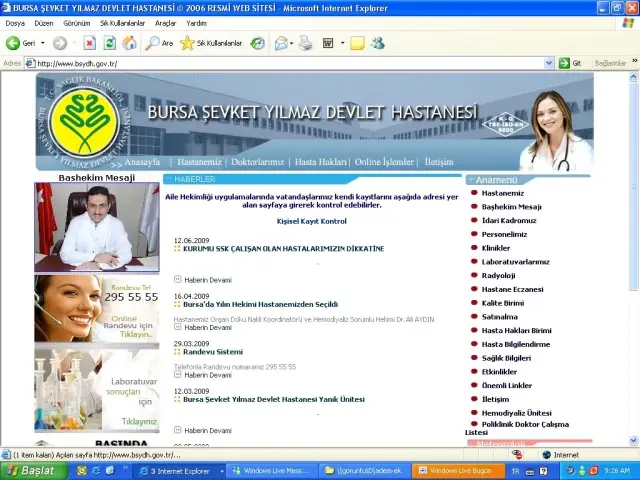The height and width of the screenshot is (480, 640).
Task: Click the green Git go arrow
Action: [564, 63]
